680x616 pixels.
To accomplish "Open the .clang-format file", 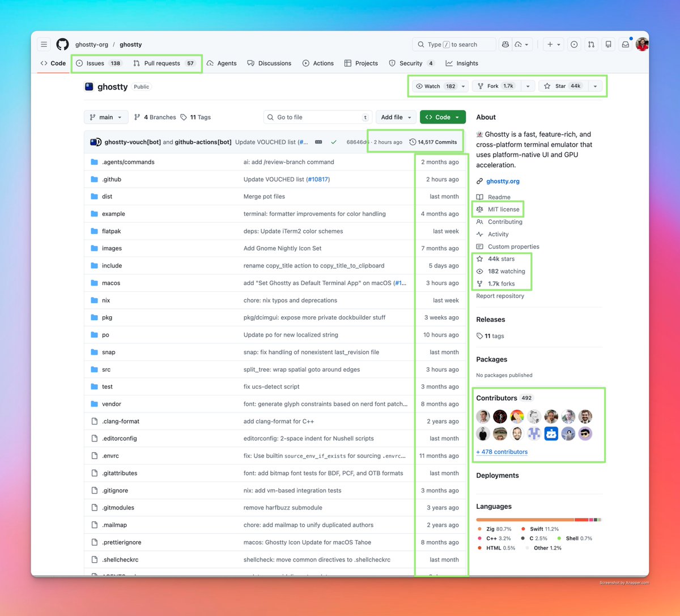I will click(121, 421).
